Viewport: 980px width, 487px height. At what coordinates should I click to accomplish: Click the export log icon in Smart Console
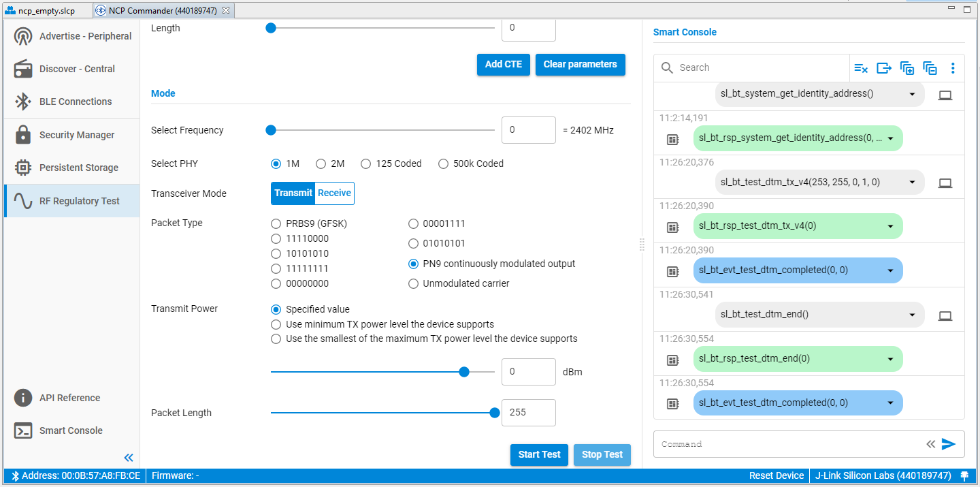click(x=884, y=68)
